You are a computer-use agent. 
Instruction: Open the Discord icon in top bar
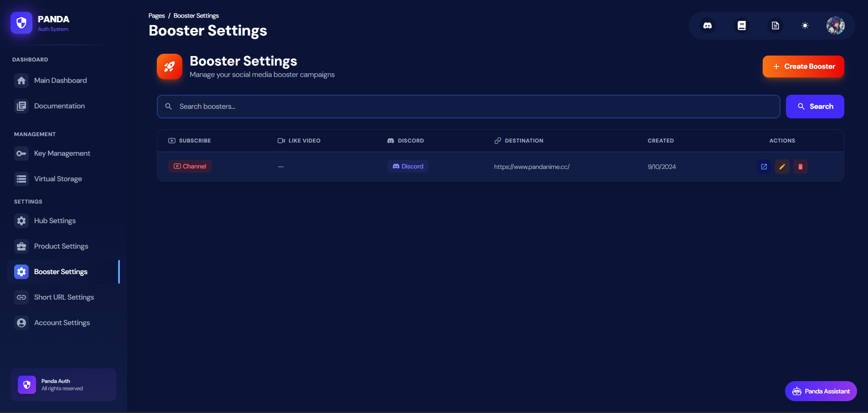click(x=708, y=25)
